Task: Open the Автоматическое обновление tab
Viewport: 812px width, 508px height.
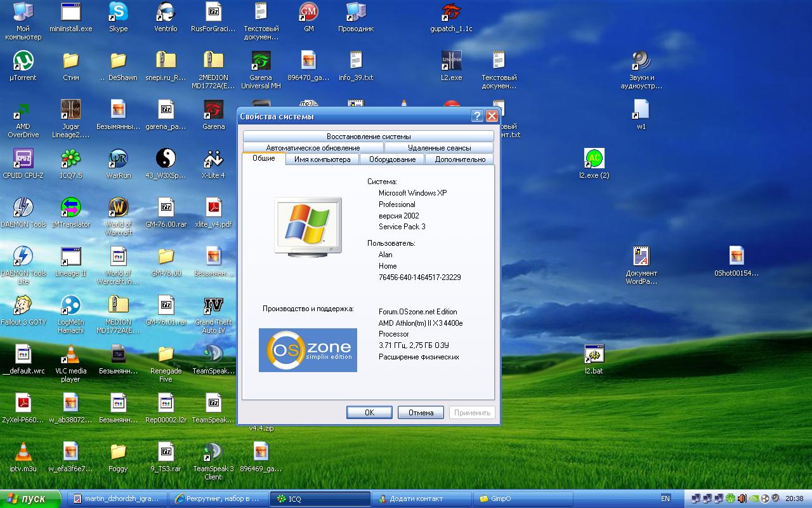Action: click(x=313, y=148)
